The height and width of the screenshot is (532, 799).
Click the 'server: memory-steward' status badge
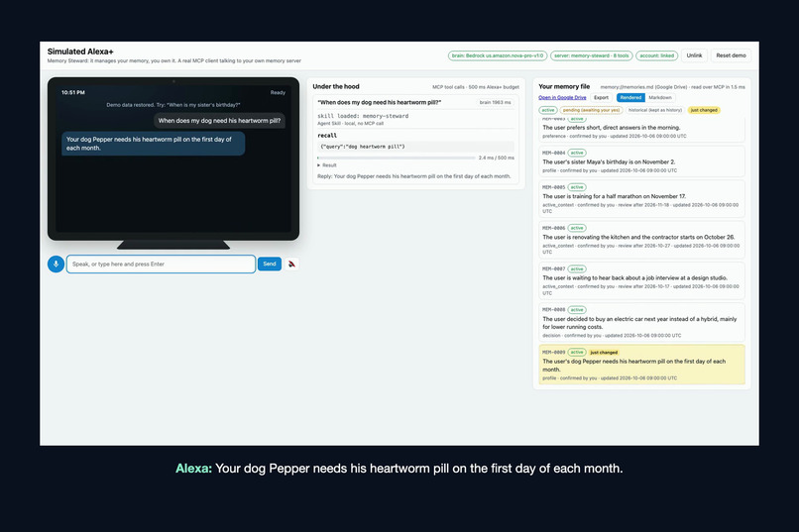(592, 55)
